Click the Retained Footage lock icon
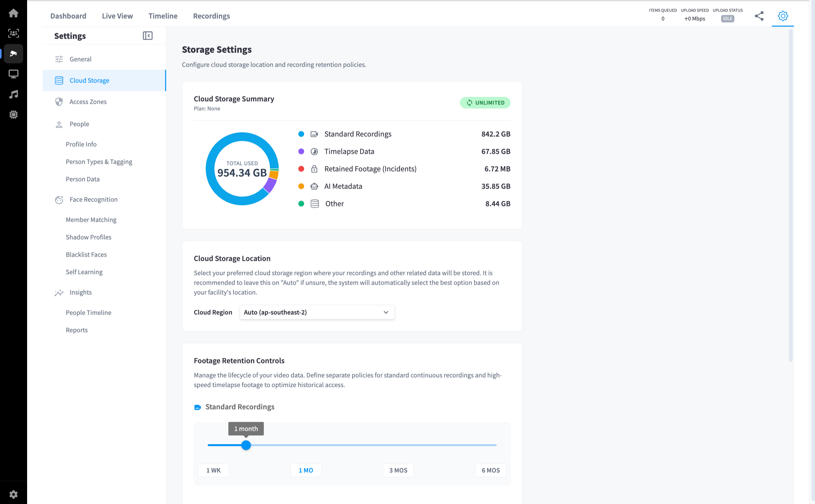This screenshot has height=504, width=815. tap(314, 169)
